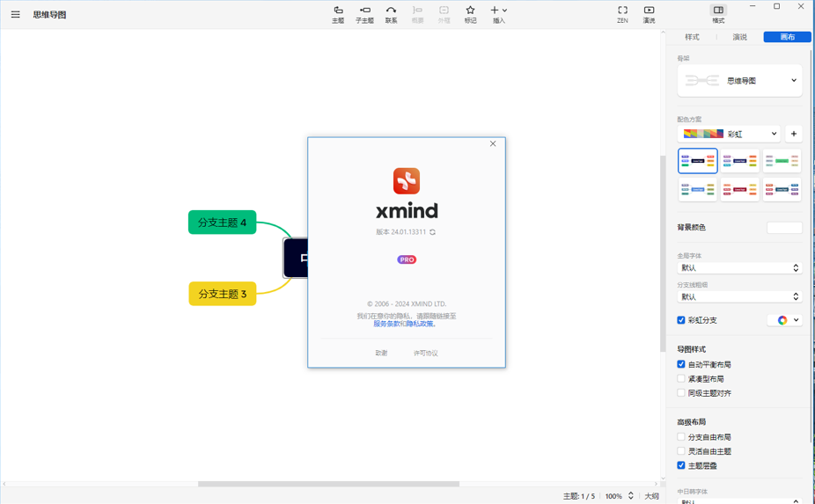Click the xmind logo in dialog
815x504 pixels.
pyautogui.click(x=407, y=181)
